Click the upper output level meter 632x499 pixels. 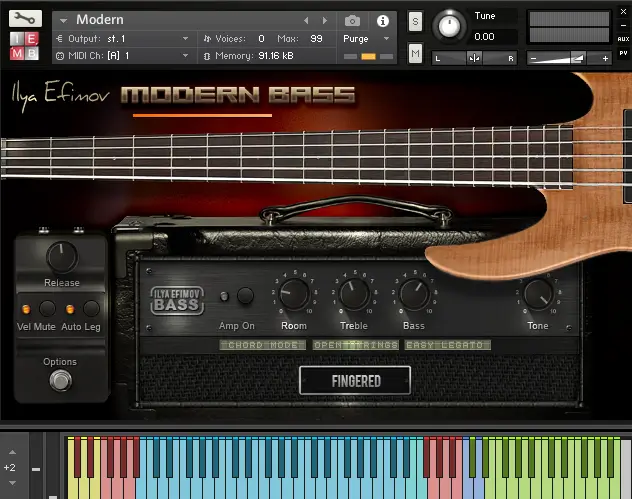[569, 19]
